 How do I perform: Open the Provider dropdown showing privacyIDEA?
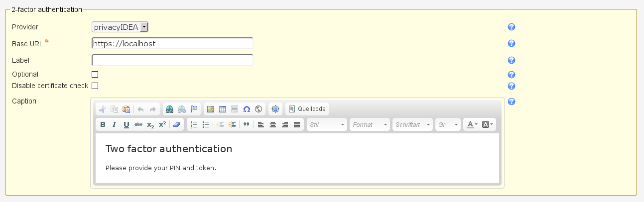click(x=120, y=27)
